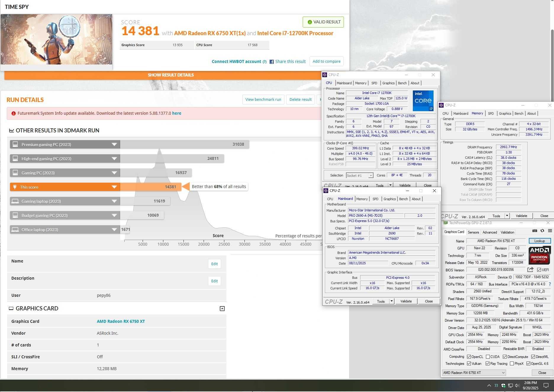Click the Lookup button in GPU-Z
Screen dimensions: 554x392
click(x=539, y=241)
